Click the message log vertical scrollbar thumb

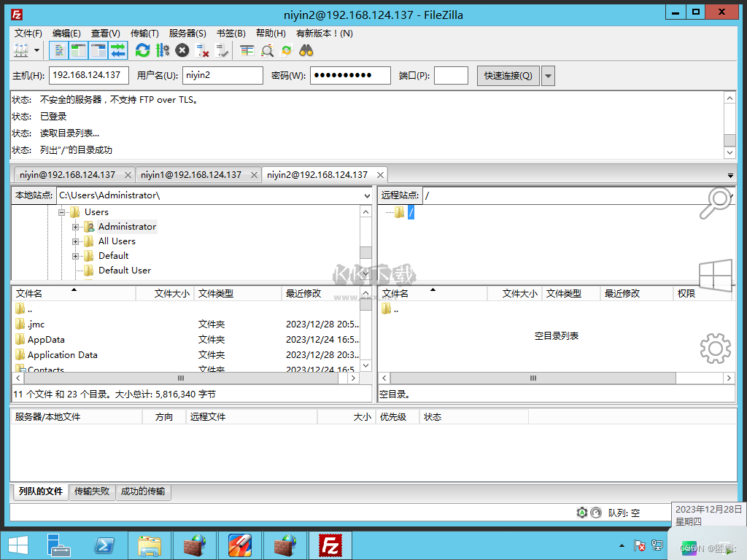coord(729,140)
